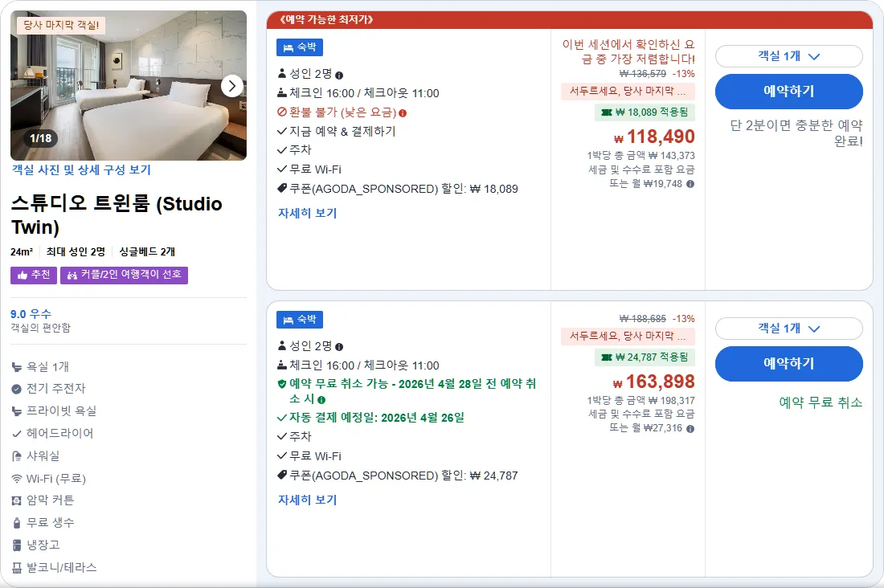Click the 스튜디오 트윈룸 (Studio Twin) room title
884x588 pixels.
117,214
